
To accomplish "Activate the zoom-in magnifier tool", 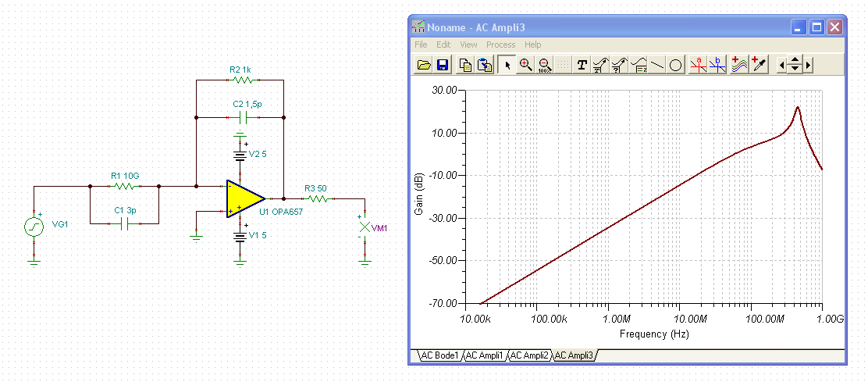I will [x=526, y=65].
